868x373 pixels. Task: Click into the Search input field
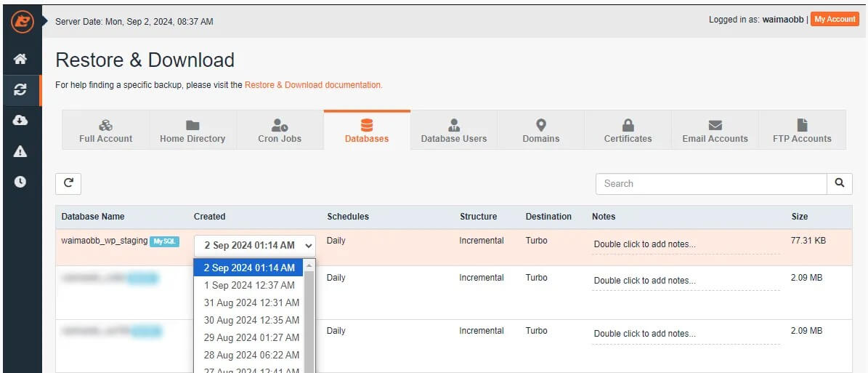[711, 184]
